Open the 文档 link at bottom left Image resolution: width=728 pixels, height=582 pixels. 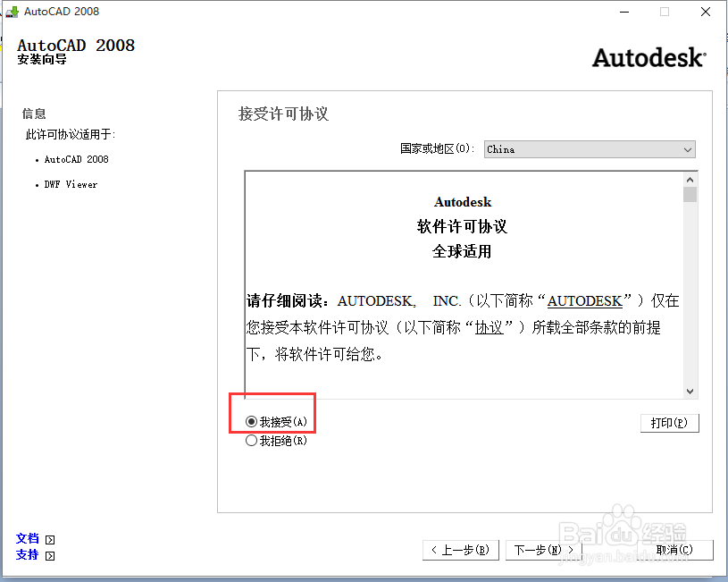(x=27, y=538)
